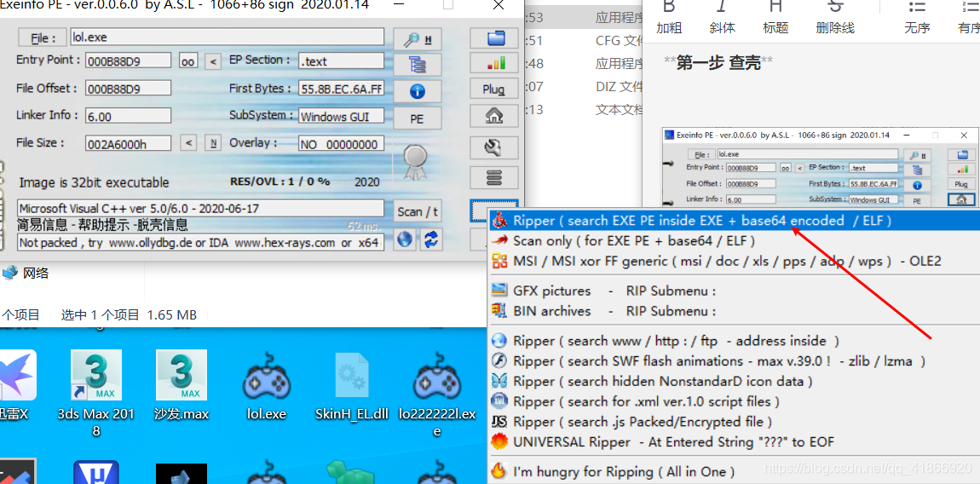Image resolution: width=980 pixels, height=484 pixels.
Task: Click the blue refresh arrows icon
Action: coord(430,239)
